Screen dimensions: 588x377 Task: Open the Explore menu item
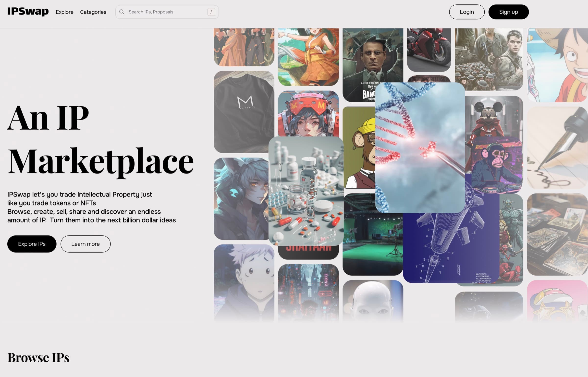point(64,12)
